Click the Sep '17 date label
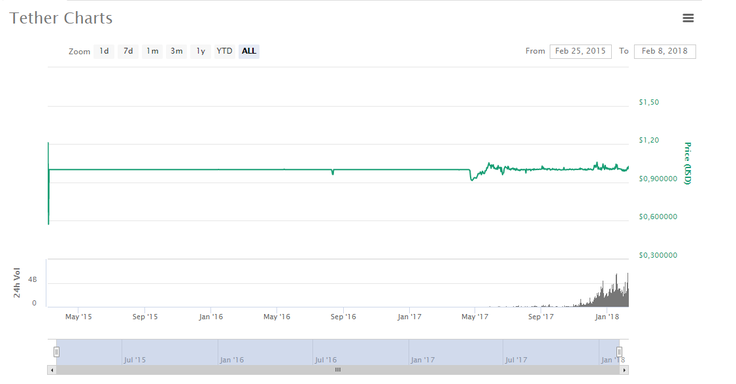The width and height of the screenshot is (736, 384). (541, 317)
